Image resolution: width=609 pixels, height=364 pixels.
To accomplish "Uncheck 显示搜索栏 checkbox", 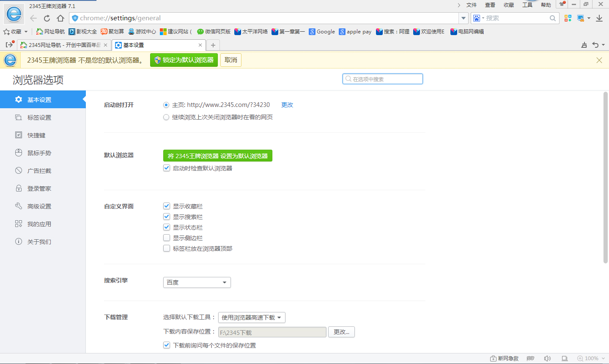I will pyautogui.click(x=167, y=217).
